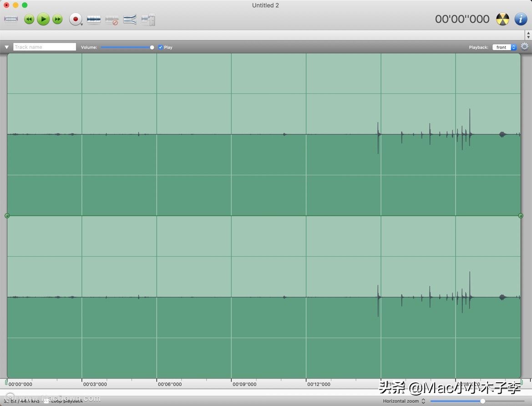532x406 pixels.
Task: Click the right channel divider handle
Action: (521, 216)
